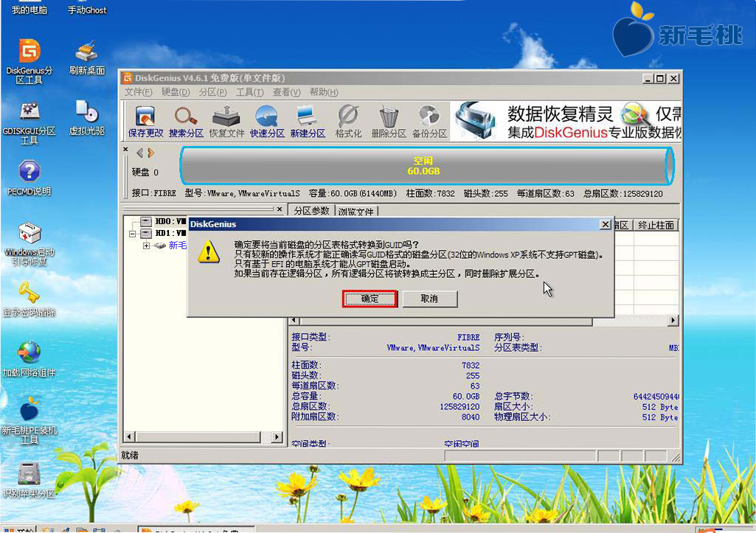Open the 硬盘(D) menu
This screenshot has height=533, width=756.
point(176,92)
